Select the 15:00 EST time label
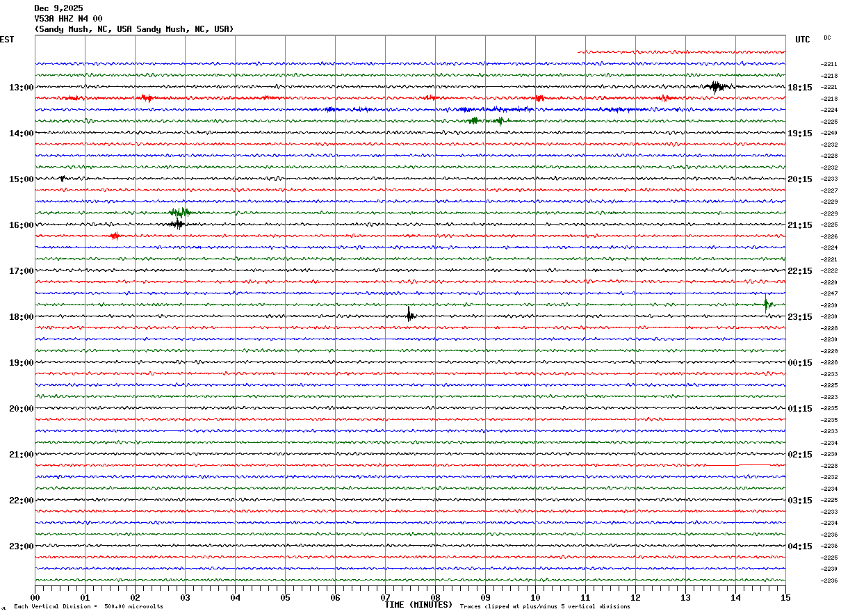841x616 pixels. click(21, 179)
